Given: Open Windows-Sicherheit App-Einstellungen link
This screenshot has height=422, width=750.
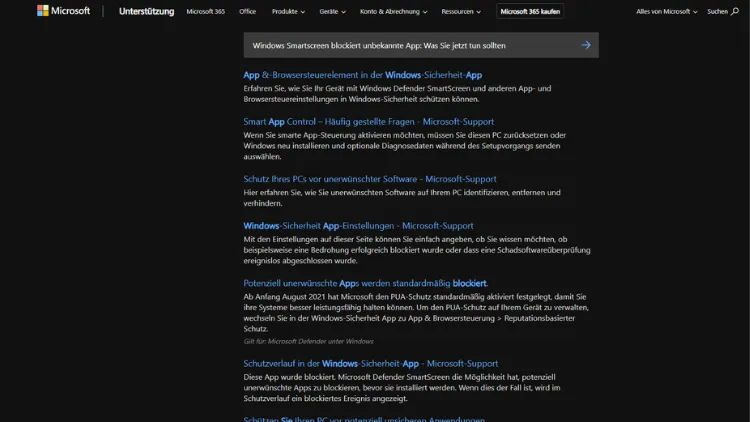Looking at the screenshot, I should point(358,225).
